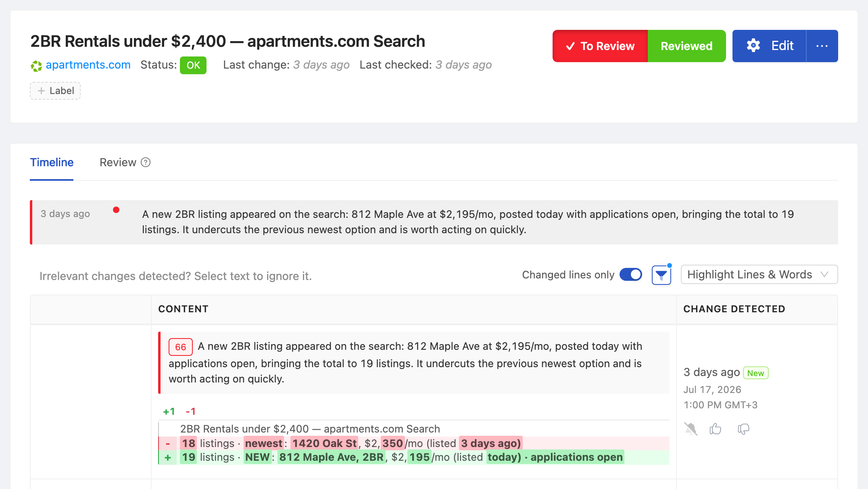Switch to the Timeline tab
868x489 pixels.
click(52, 163)
